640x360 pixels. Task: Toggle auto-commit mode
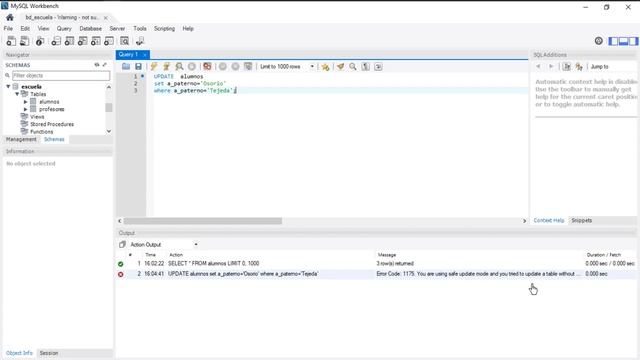coord(248,67)
